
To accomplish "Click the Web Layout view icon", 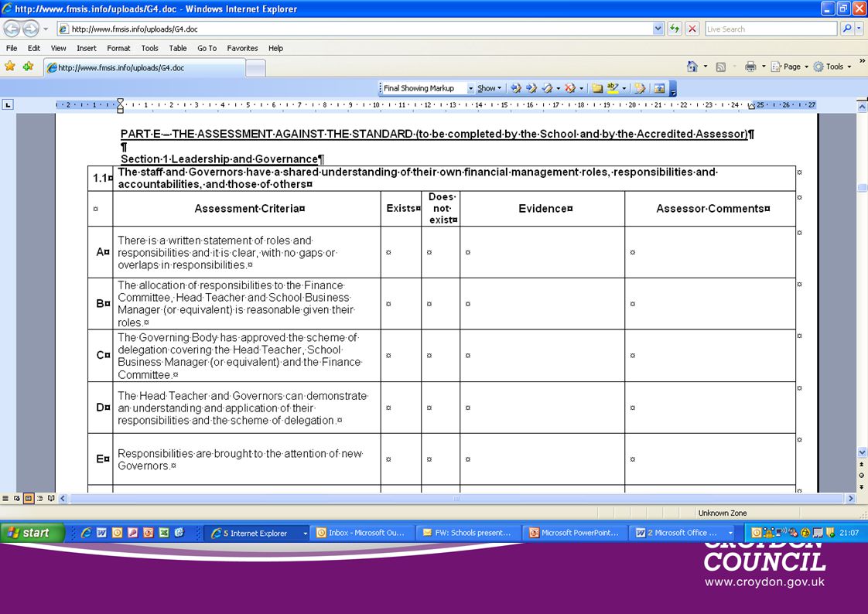I will tap(17, 498).
